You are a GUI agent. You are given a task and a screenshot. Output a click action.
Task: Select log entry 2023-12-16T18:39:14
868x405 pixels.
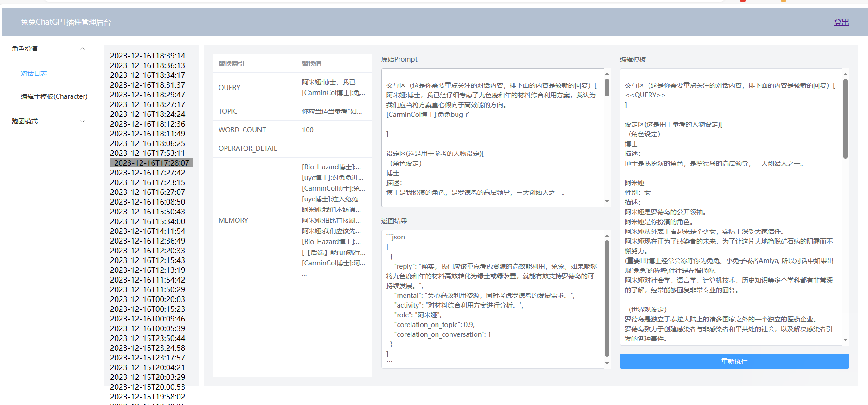click(x=148, y=56)
